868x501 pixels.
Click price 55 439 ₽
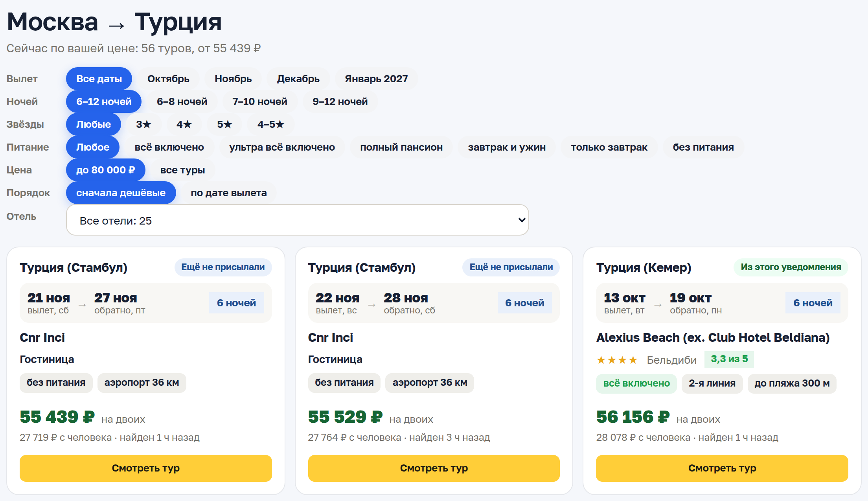click(57, 417)
